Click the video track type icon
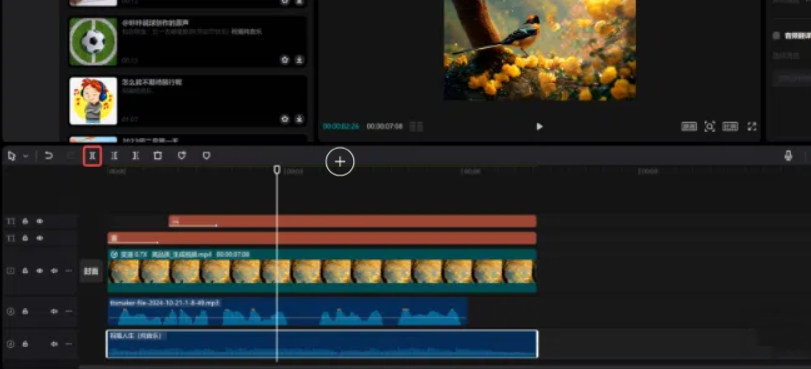811x369 pixels. tap(10, 271)
